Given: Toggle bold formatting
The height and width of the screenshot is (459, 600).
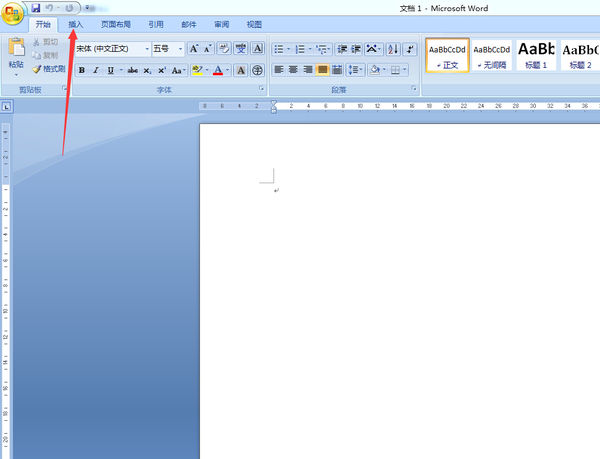Looking at the screenshot, I should click(82, 70).
